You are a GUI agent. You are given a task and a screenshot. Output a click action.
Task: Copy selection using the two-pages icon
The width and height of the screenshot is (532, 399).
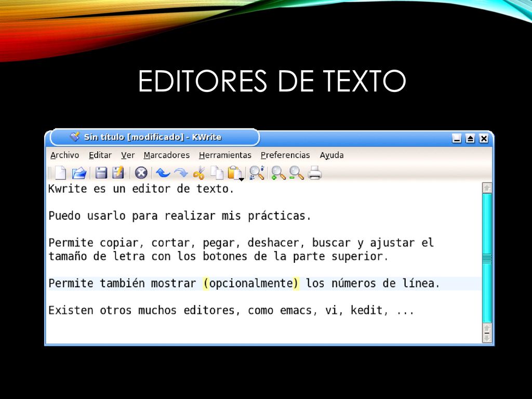(217, 172)
